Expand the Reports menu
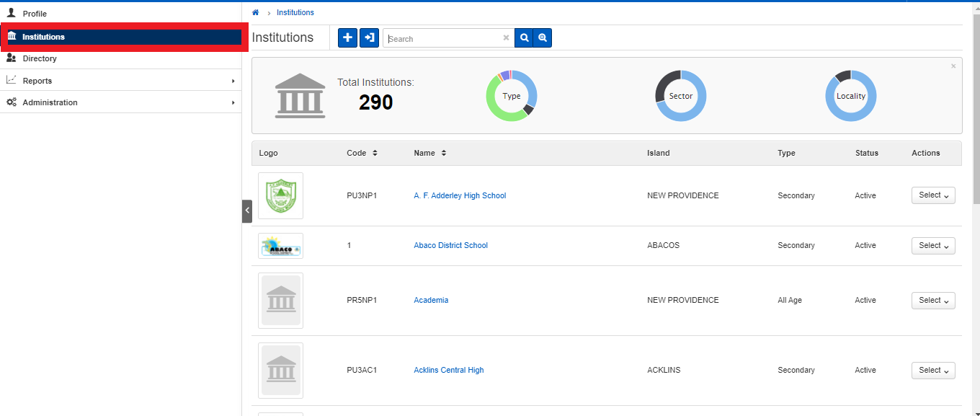 (x=120, y=81)
